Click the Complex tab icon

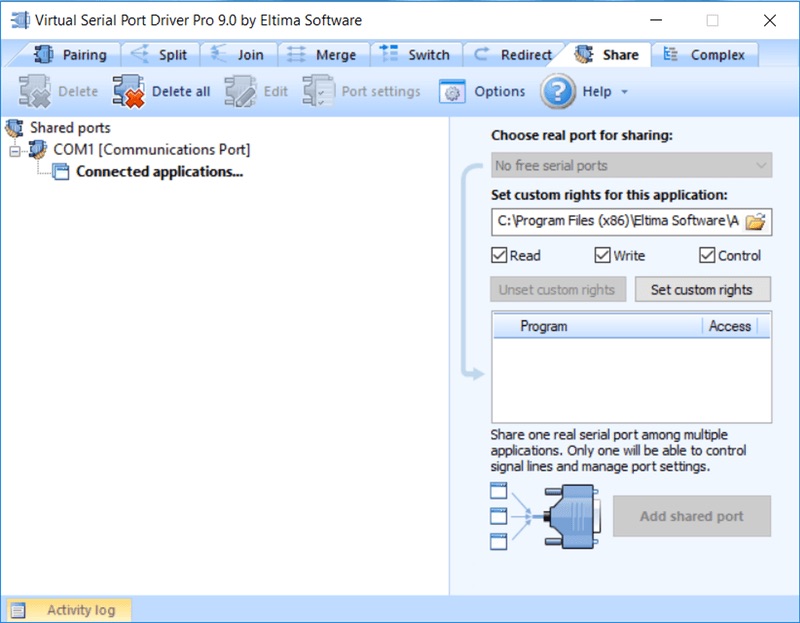tap(670, 54)
